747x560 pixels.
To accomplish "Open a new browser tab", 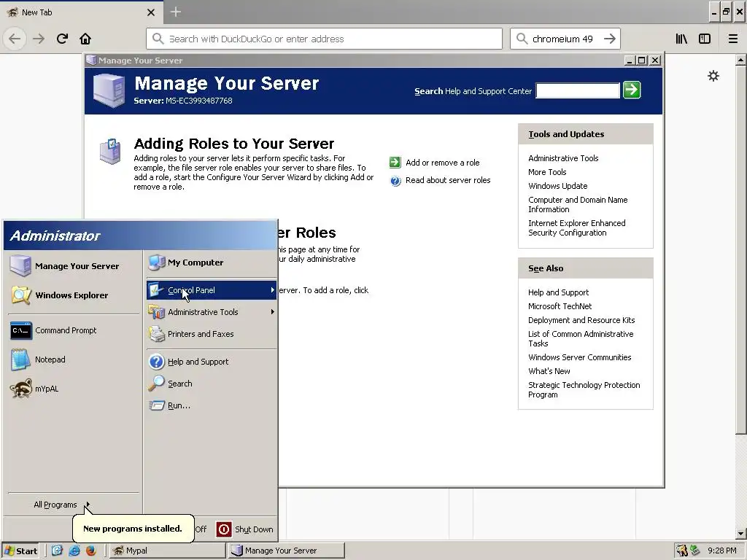I will point(175,12).
